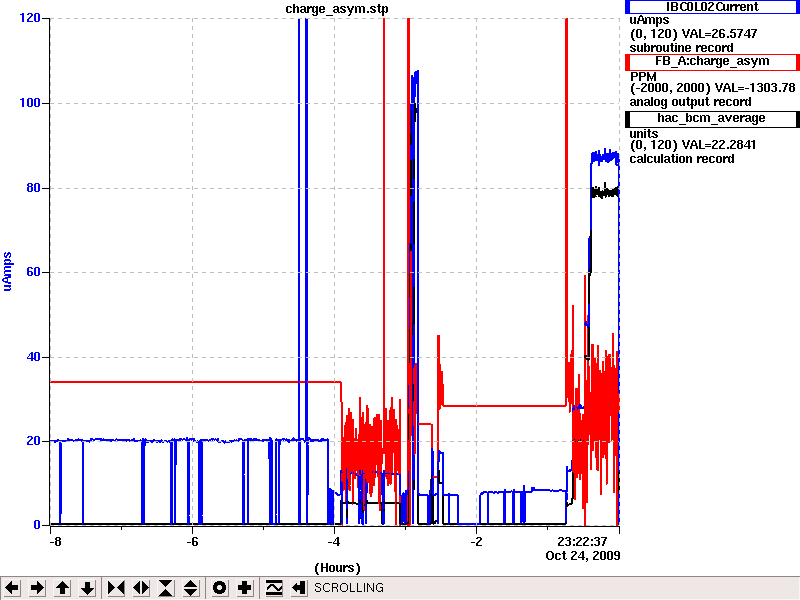Pan the graph down with the down arrow
Screen dimensions: 800x600
click(x=88, y=588)
